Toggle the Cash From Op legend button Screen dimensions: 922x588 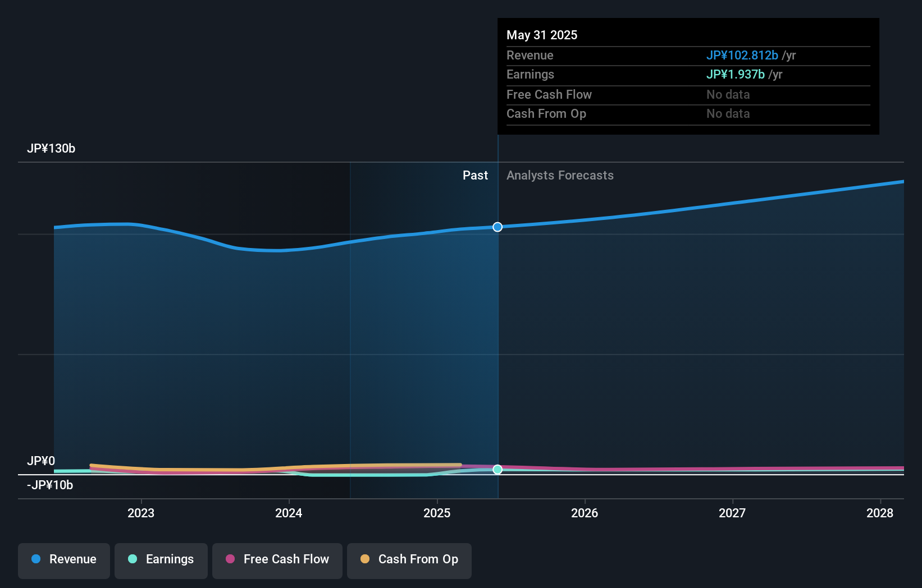409,561
